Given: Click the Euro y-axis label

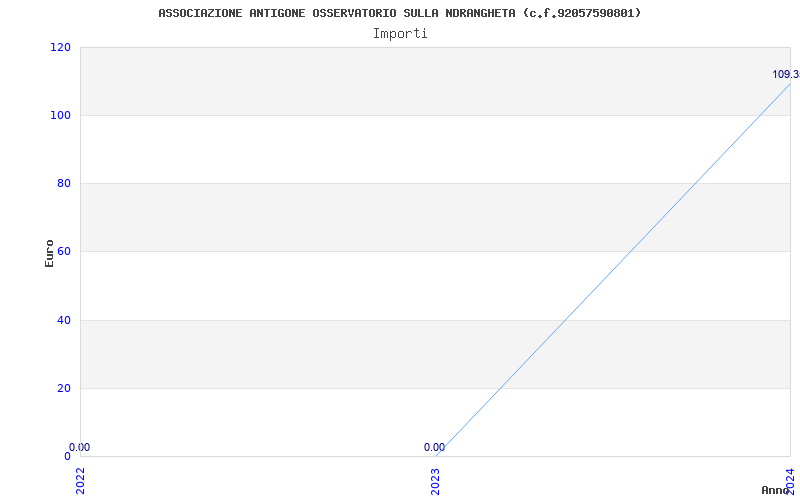Looking at the screenshot, I should tap(49, 253).
